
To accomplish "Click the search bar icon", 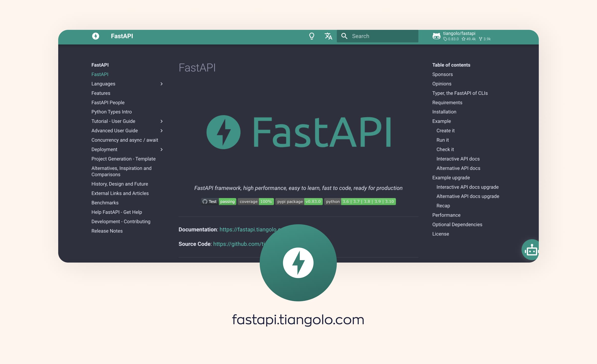I will point(345,36).
